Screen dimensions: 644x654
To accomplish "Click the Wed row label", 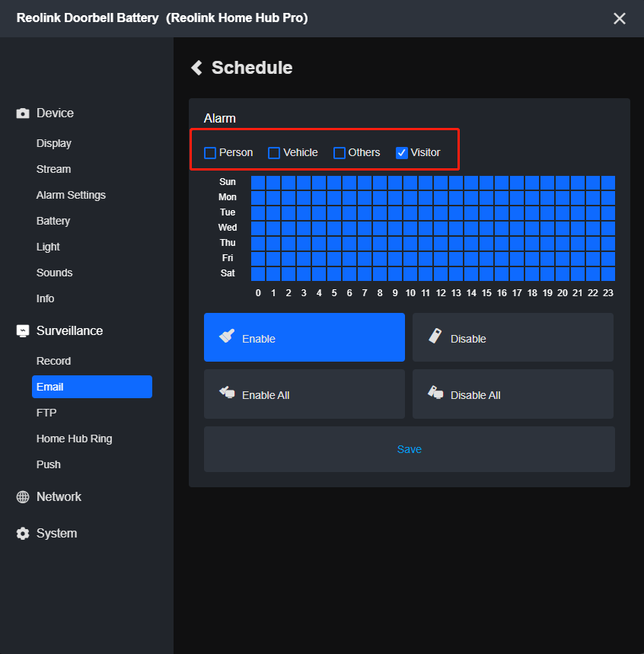I will click(228, 228).
